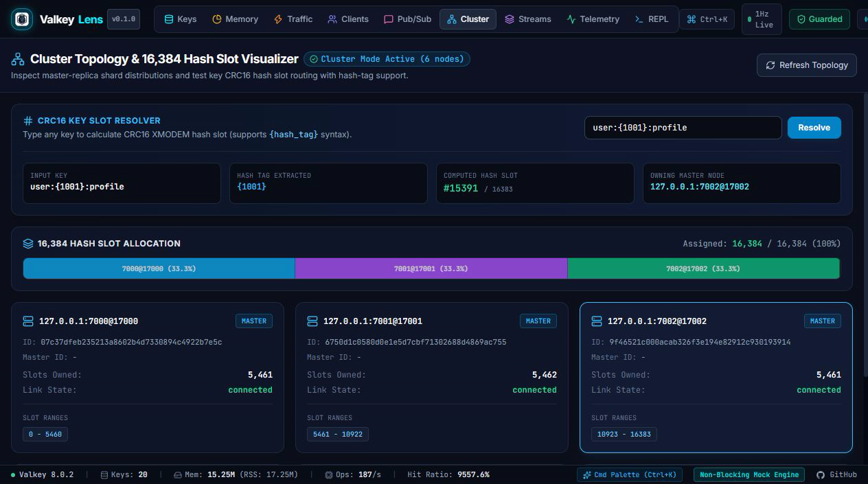868x484 pixels.
Task: Click the circular arrows icon in Refresh Topology
Action: point(770,65)
